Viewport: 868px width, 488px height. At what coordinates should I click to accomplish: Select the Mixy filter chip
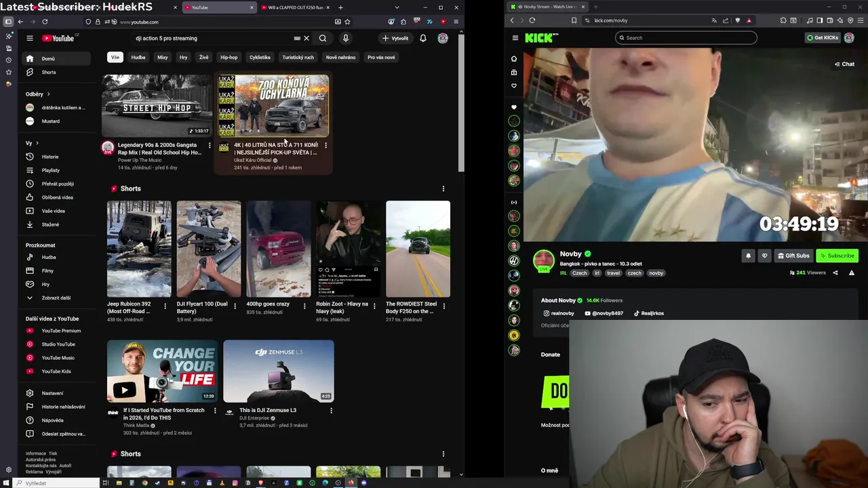point(163,57)
